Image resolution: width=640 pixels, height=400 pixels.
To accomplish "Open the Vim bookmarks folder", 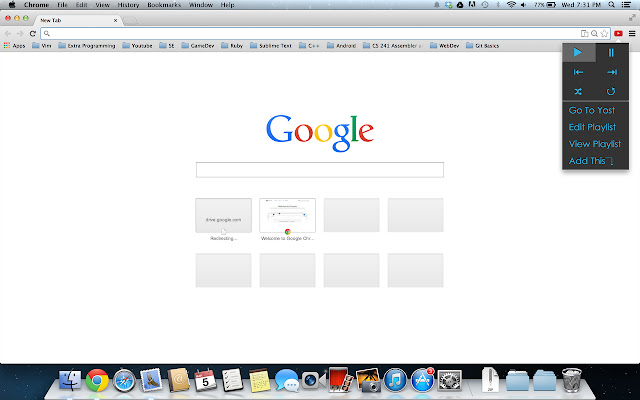I will coord(42,46).
